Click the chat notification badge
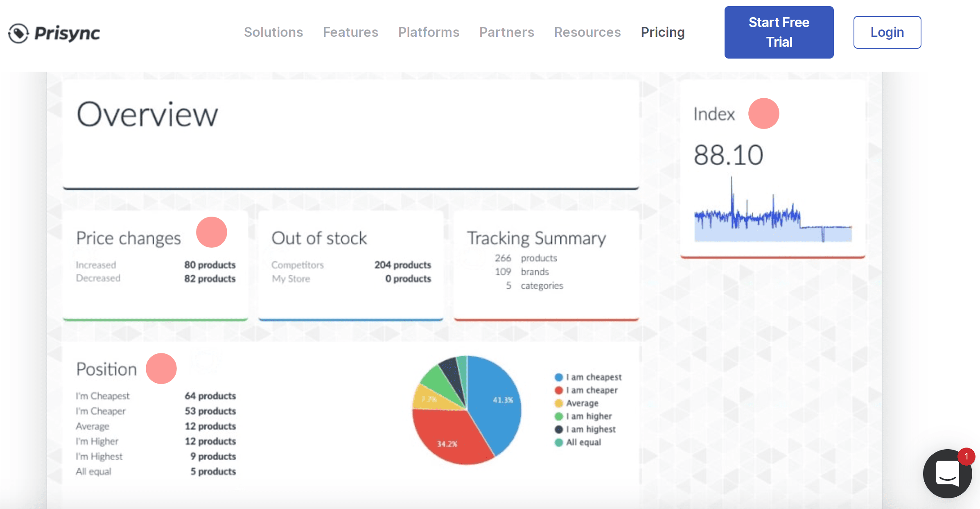This screenshot has width=980, height=509. pyautogui.click(x=966, y=456)
